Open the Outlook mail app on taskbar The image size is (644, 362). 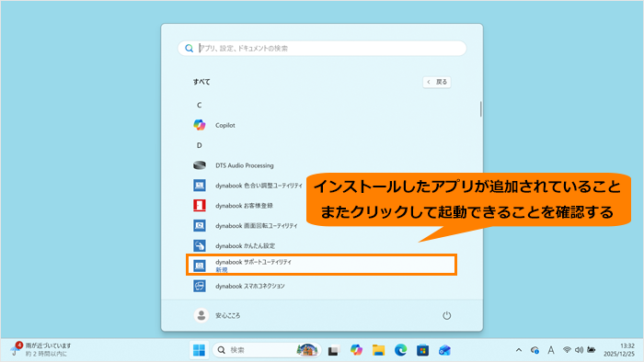click(444, 350)
